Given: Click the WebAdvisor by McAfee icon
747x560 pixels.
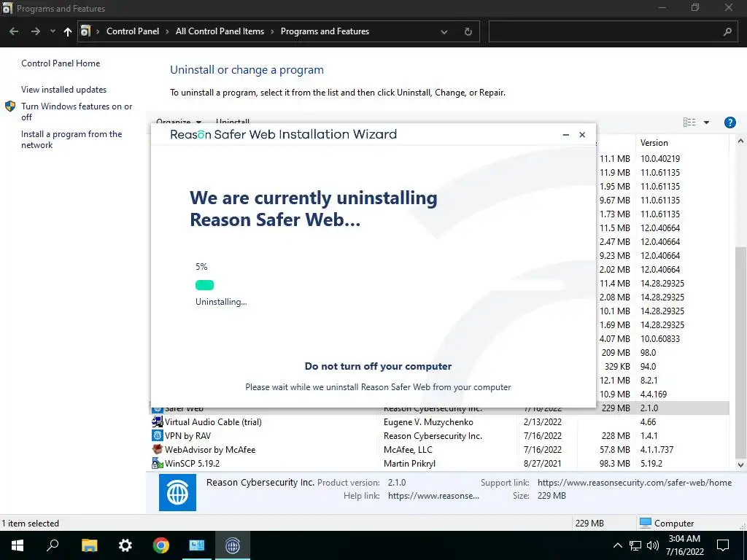Looking at the screenshot, I should (x=158, y=449).
